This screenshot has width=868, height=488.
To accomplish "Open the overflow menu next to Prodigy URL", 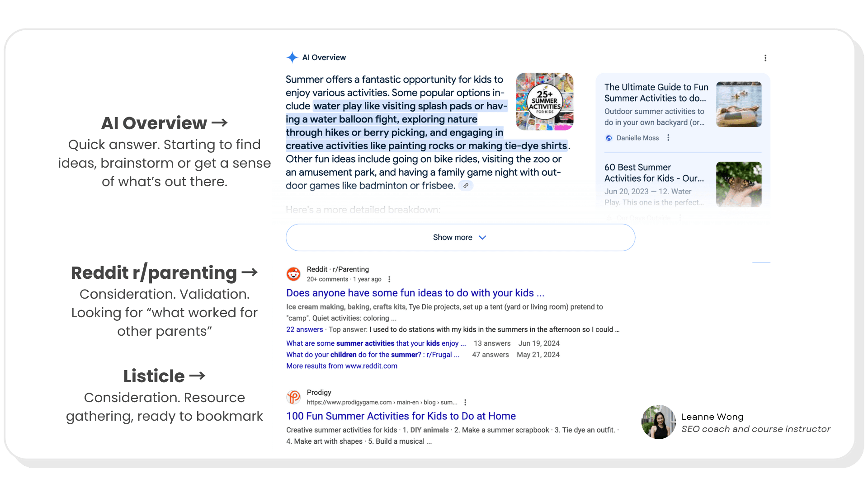I will coord(465,402).
